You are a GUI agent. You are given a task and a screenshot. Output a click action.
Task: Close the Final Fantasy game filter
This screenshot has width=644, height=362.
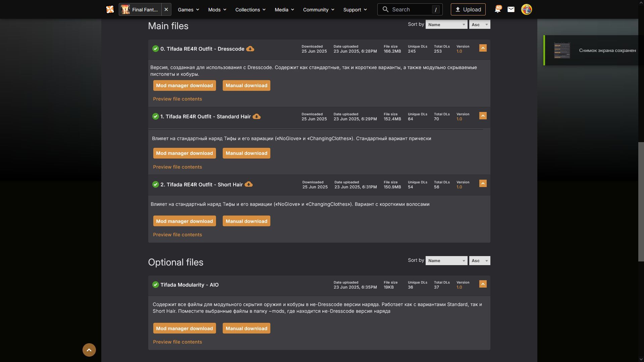click(166, 9)
